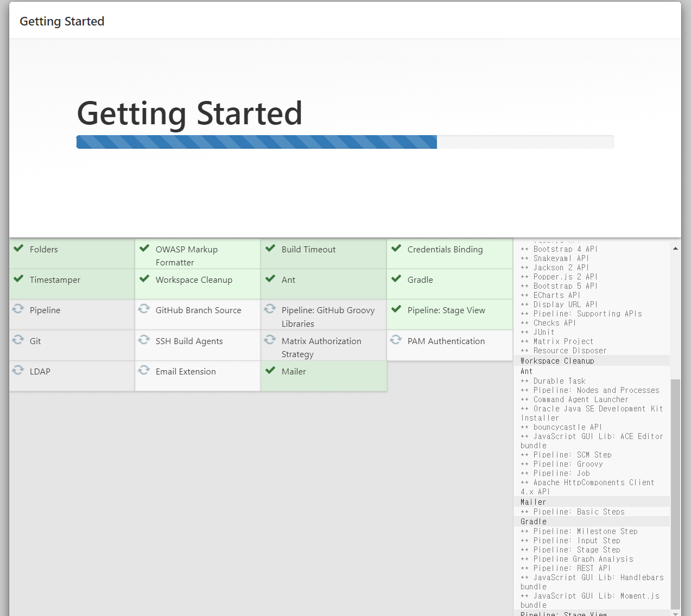Click the LDAP plugin name

[40, 372]
